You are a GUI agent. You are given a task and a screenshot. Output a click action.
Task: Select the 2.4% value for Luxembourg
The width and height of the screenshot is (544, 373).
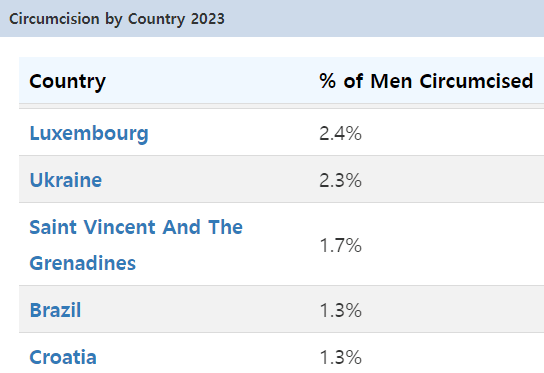pos(340,134)
